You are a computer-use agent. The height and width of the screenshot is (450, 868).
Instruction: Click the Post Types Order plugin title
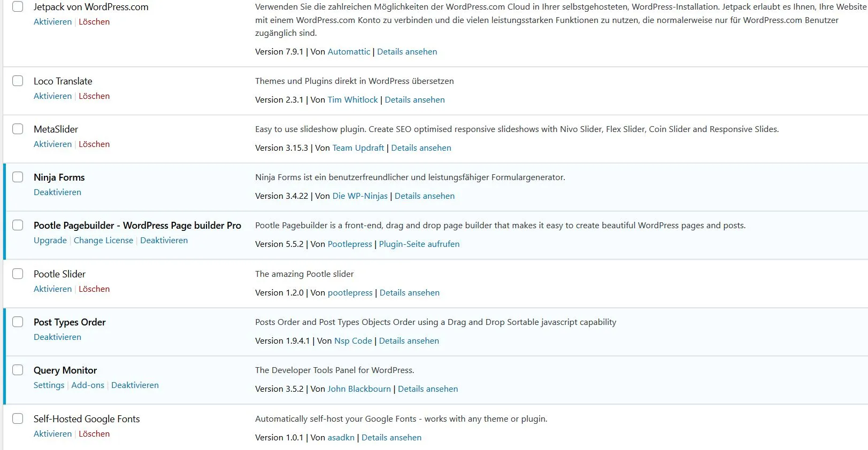(x=70, y=322)
